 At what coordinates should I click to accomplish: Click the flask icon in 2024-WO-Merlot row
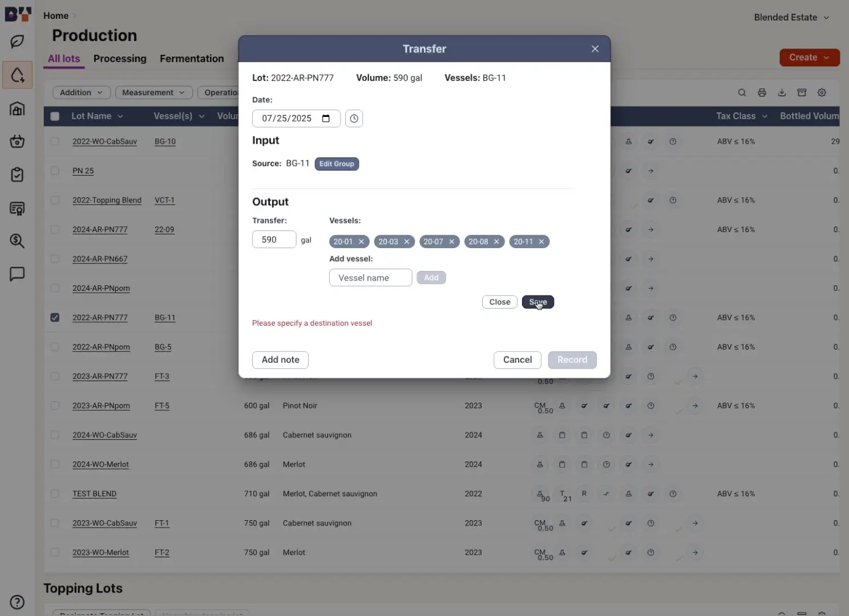pyautogui.click(x=540, y=464)
